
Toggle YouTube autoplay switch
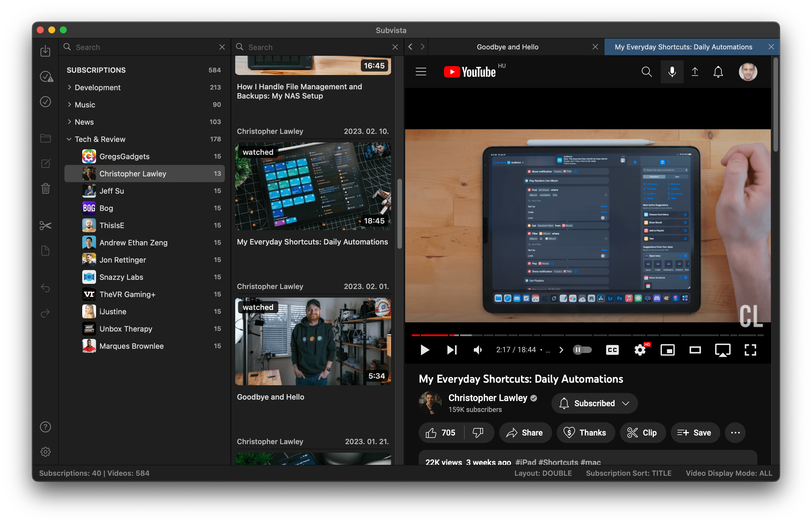(x=582, y=350)
